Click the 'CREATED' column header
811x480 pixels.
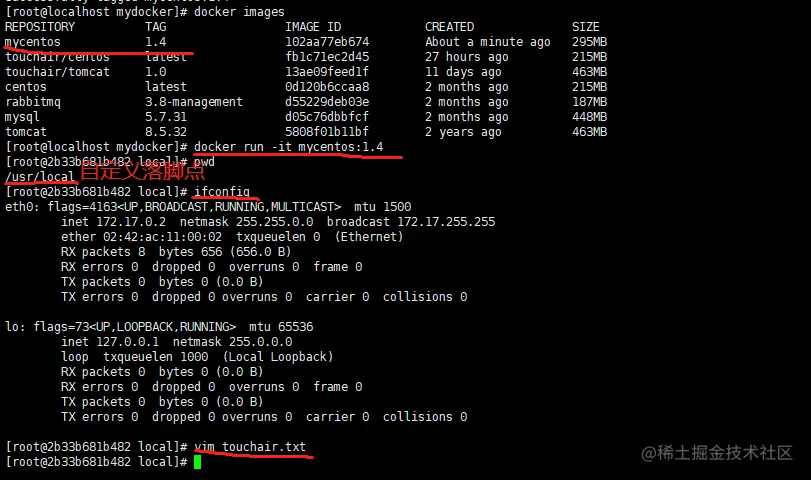[449, 27]
